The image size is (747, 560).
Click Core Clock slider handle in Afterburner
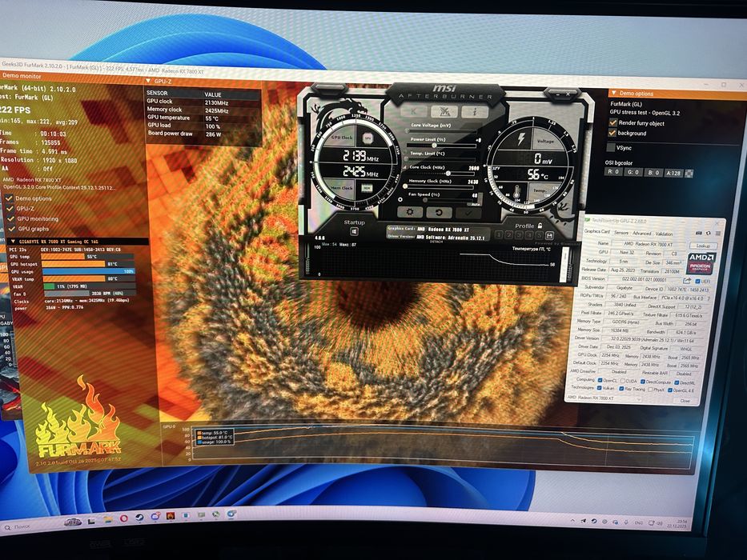point(448,173)
